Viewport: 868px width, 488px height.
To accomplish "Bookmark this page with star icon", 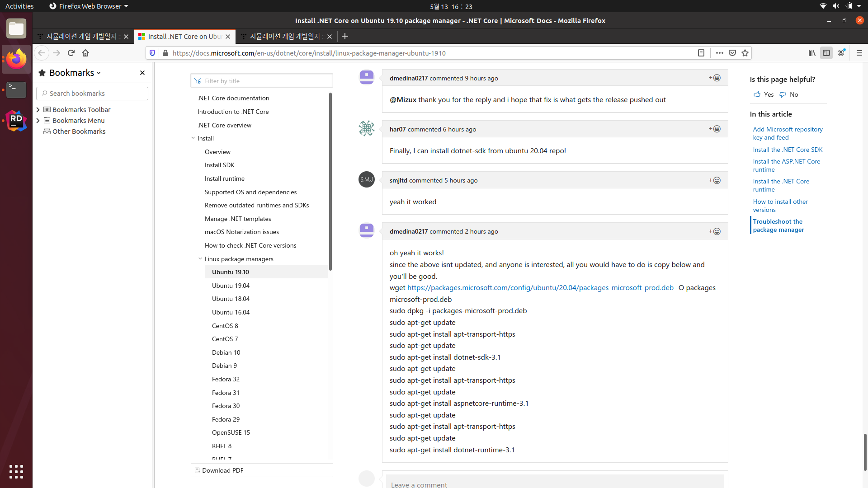I will click(x=745, y=53).
